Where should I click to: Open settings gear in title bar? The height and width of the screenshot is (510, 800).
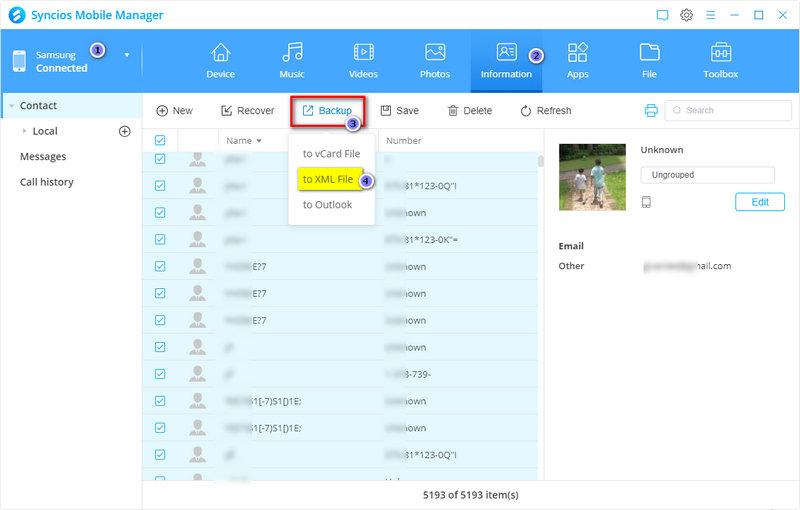click(x=686, y=15)
